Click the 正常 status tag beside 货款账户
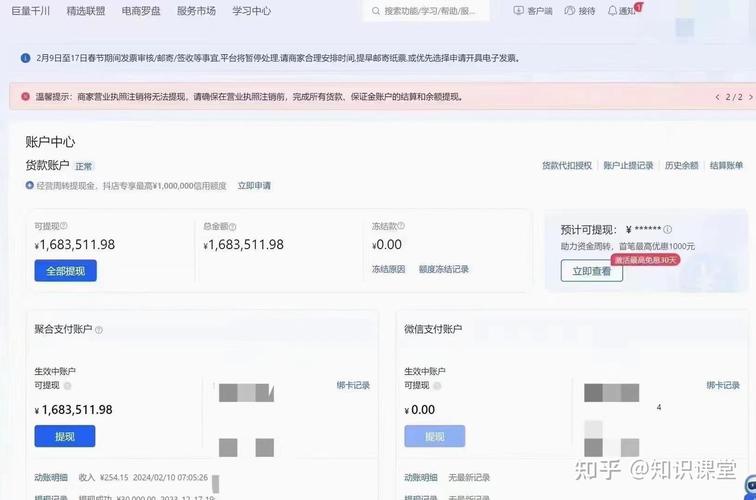The image size is (756, 500). [x=83, y=166]
